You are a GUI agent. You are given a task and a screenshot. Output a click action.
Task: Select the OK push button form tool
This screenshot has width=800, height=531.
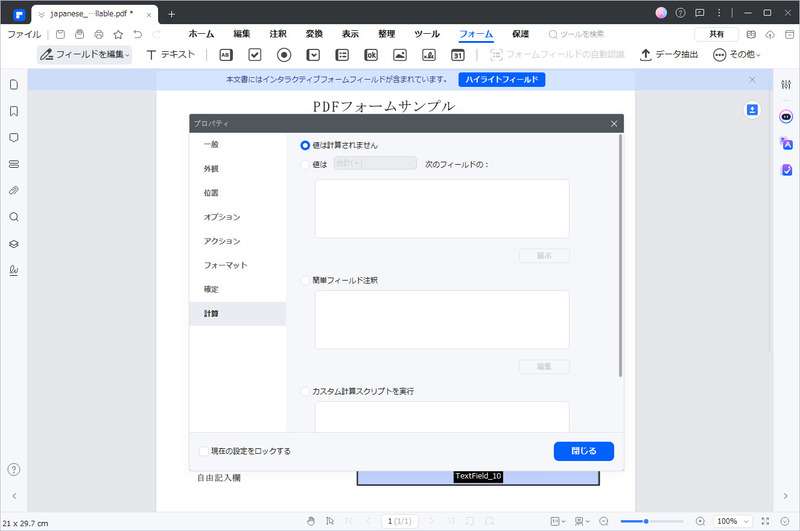coord(371,55)
